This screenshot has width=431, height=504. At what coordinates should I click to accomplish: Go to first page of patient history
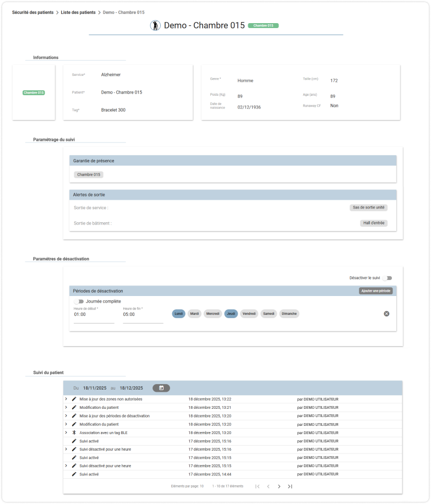pyautogui.click(x=257, y=486)
